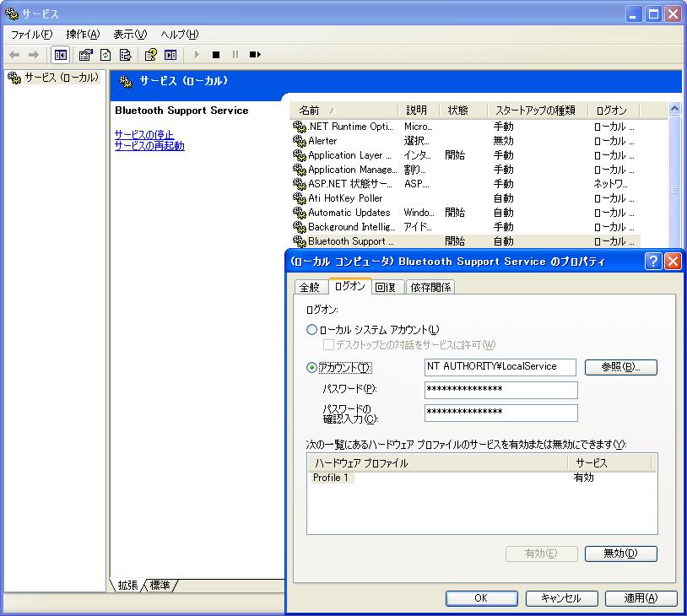
Task: Switch to the ログオン tab
Action: 349,286
